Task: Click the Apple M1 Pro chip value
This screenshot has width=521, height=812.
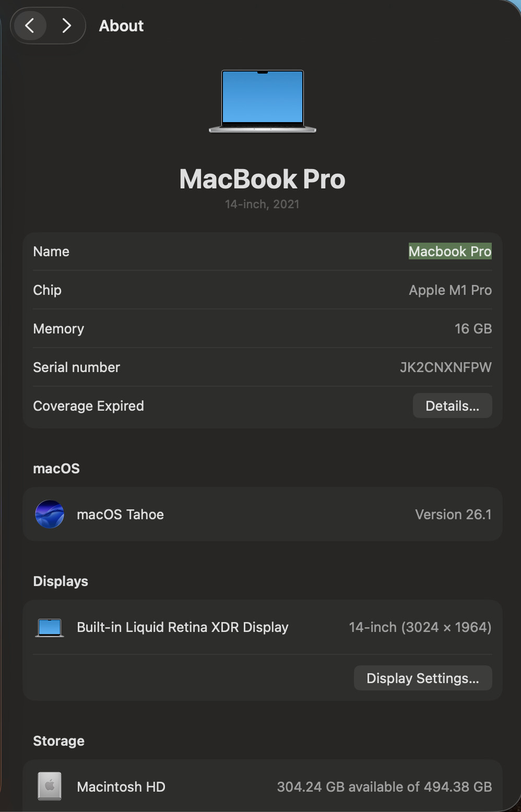Action: (450, 290)
